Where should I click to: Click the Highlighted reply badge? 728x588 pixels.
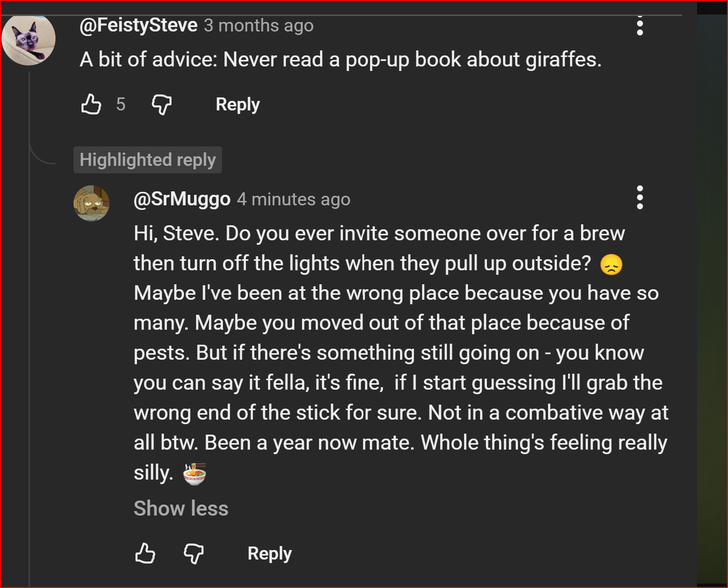click(147, 160)
